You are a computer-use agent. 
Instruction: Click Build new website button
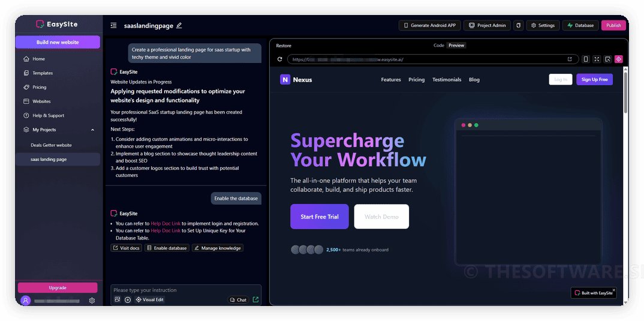tap(58, 42)
